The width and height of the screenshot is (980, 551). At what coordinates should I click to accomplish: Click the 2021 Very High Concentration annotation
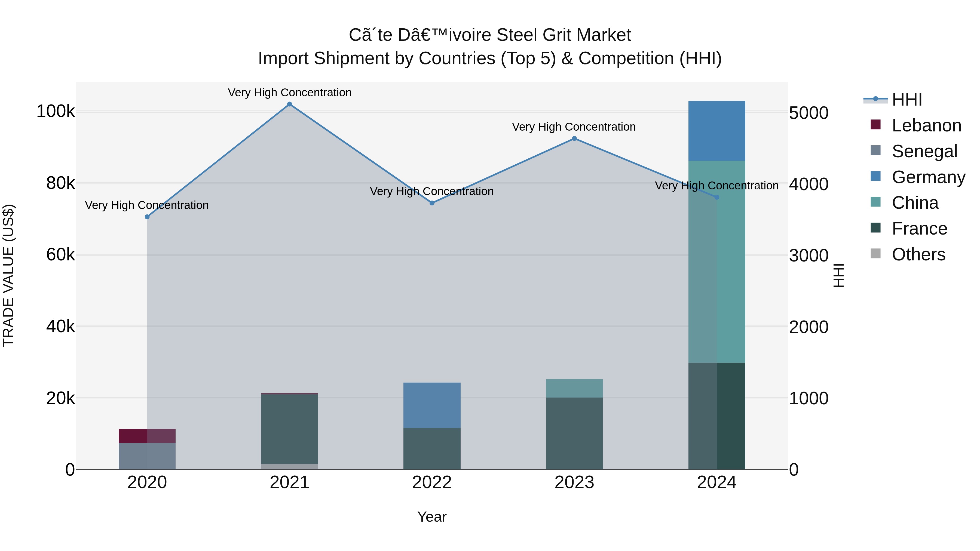pos(290,93)
